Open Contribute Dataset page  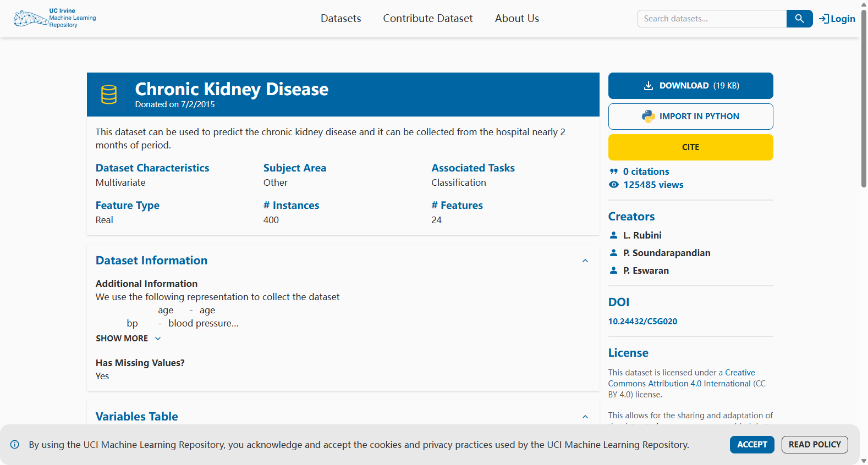(428, 19)
